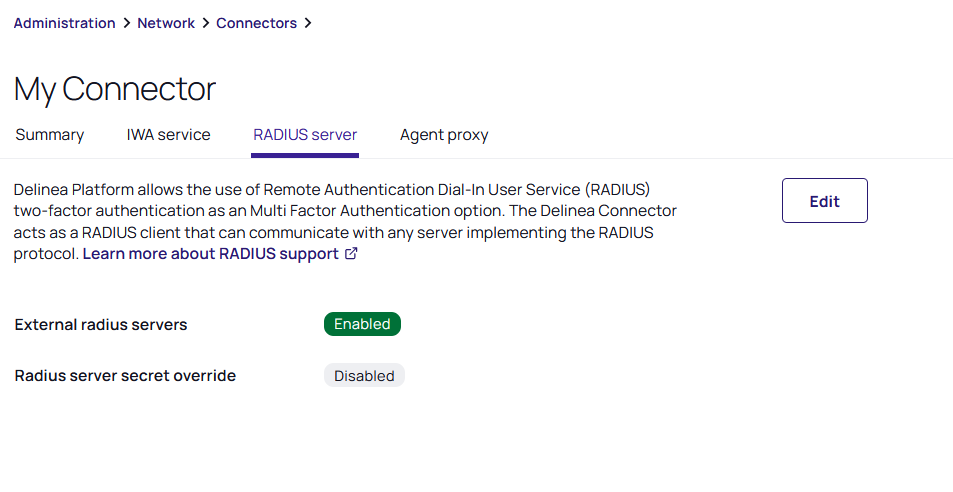The width and height of the screenshot is (953, 492).
Task: Click the chevron after Administration breadcrumb
Action: click(127, 23)
